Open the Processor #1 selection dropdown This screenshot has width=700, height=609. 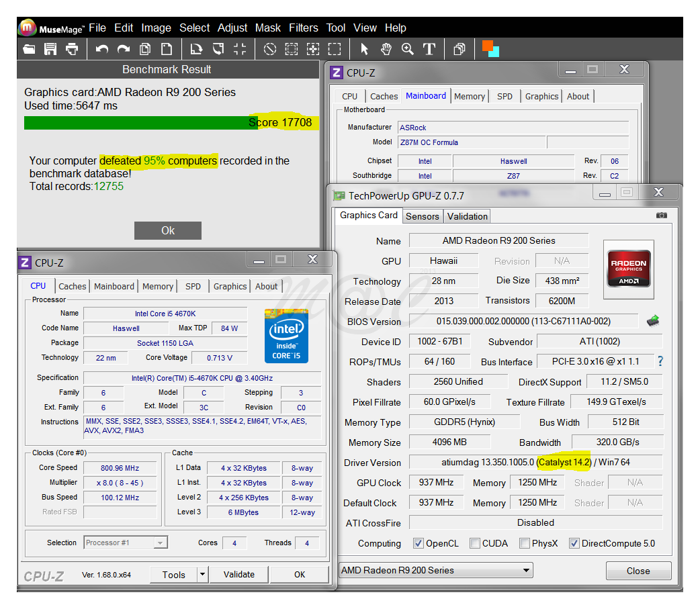(x=126, y=543)
